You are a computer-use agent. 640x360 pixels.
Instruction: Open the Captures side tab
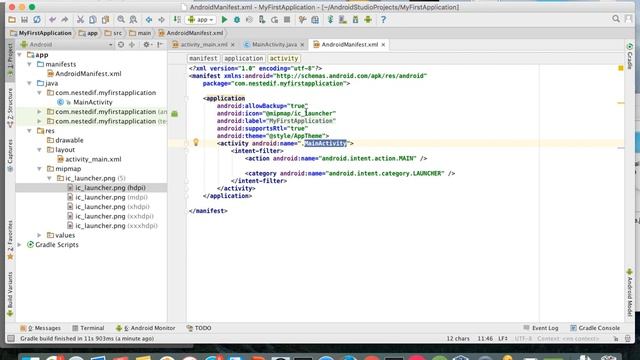[10, 156]
